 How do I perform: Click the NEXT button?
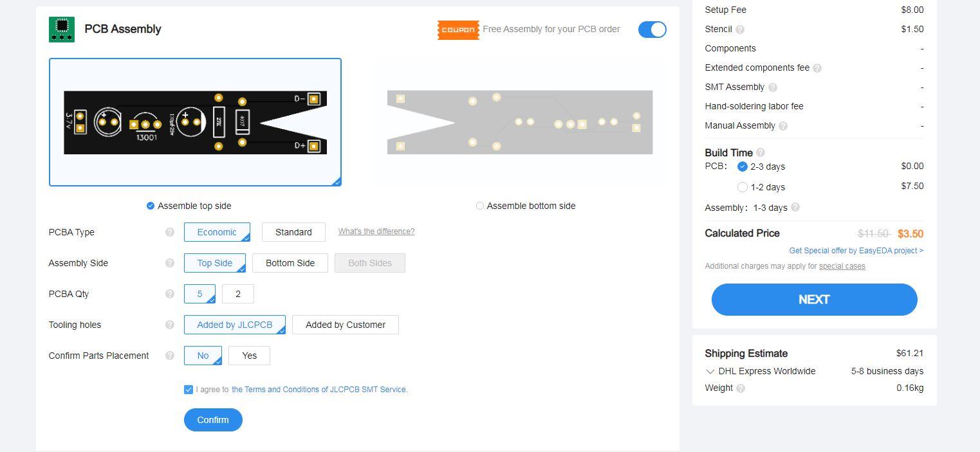coord(814,300)
